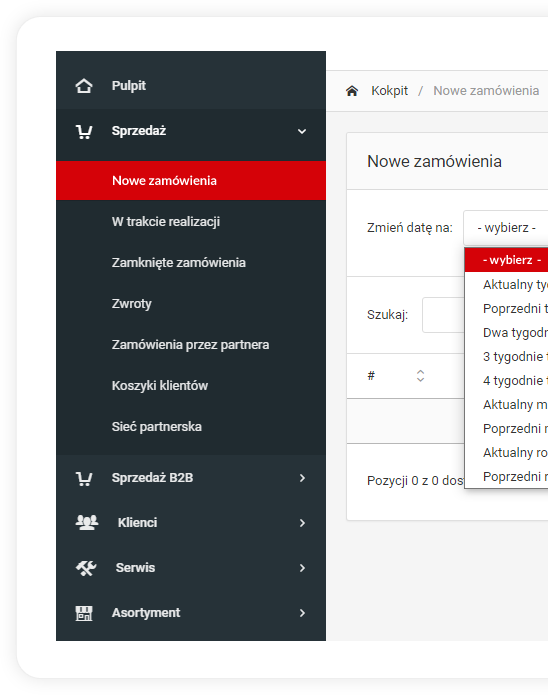Choose 'Aktualny m...' option in date list

pyautogui.click(x=506, y=404)
